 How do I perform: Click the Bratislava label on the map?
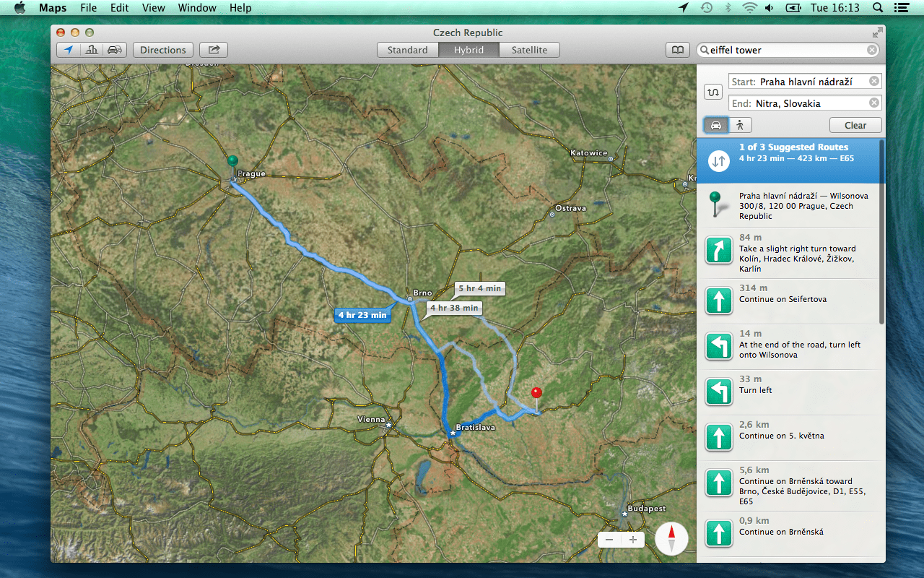(475, 428)
